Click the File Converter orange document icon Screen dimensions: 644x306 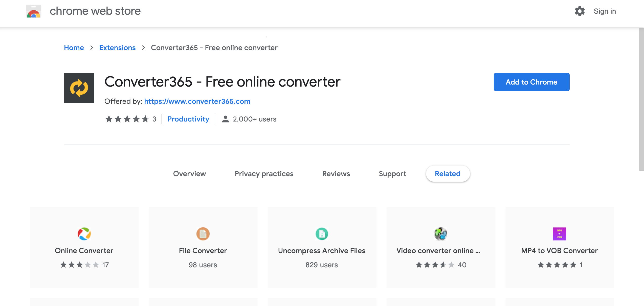click(203, 234)
